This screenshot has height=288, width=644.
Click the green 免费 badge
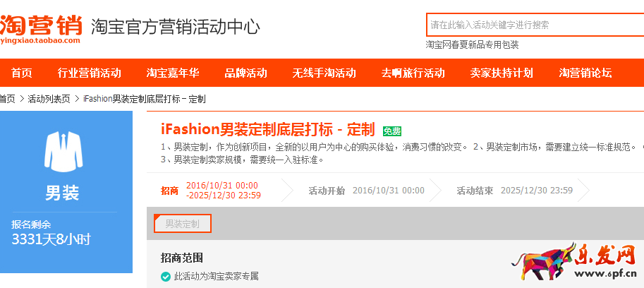click(x=392, y=131)
